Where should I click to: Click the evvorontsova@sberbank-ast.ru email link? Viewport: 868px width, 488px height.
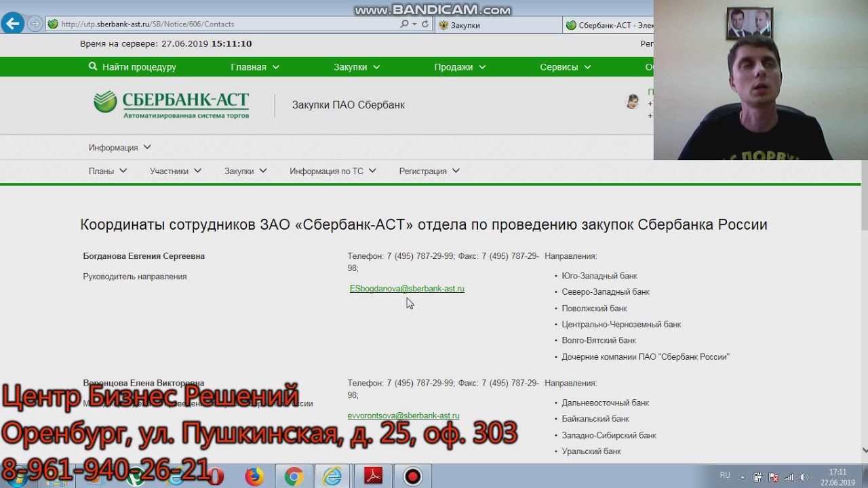tap(404, 415)
